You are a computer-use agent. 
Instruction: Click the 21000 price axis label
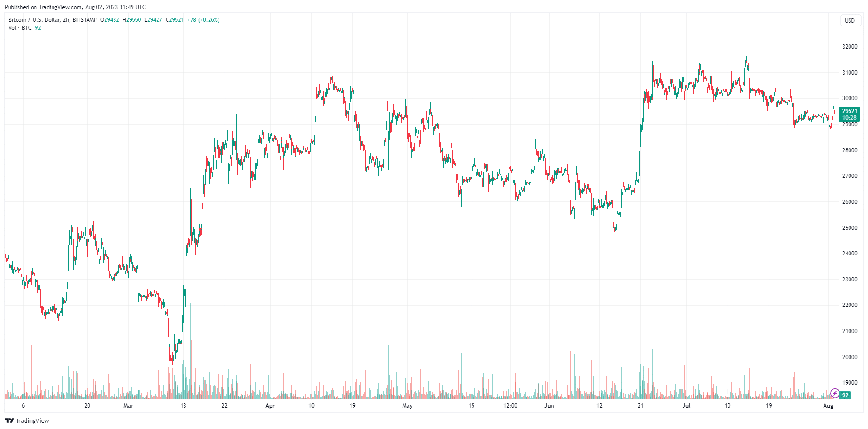[x=850, y=331]
